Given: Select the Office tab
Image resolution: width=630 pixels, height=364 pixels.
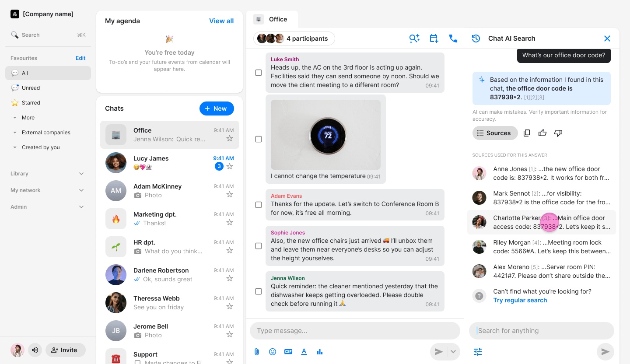Looking at the screenshot, I should click(272, 19).
